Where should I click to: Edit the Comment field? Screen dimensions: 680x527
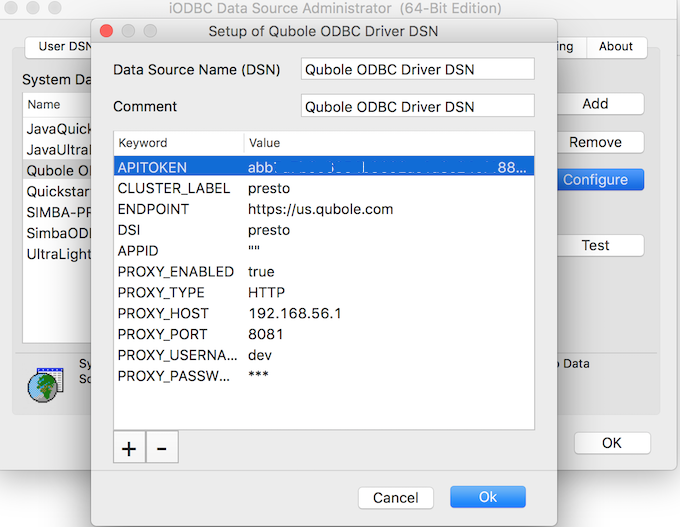pyautogui.click(x=418, y=106)
